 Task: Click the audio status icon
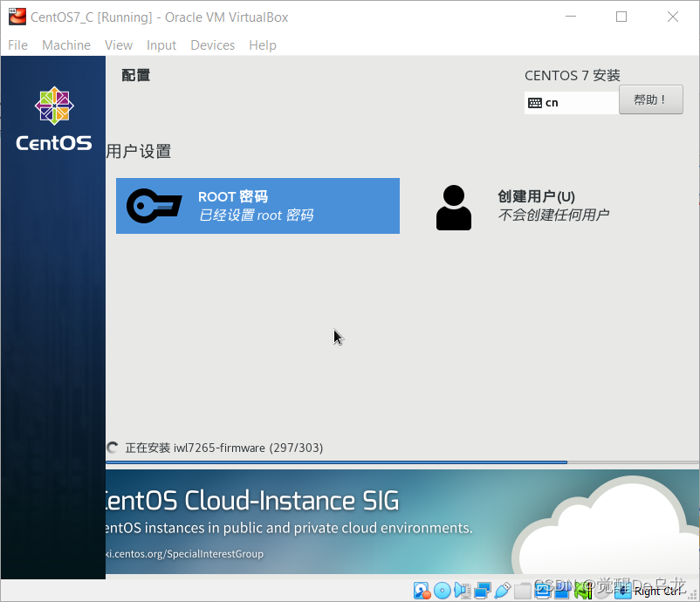click(x=463, y=591)
